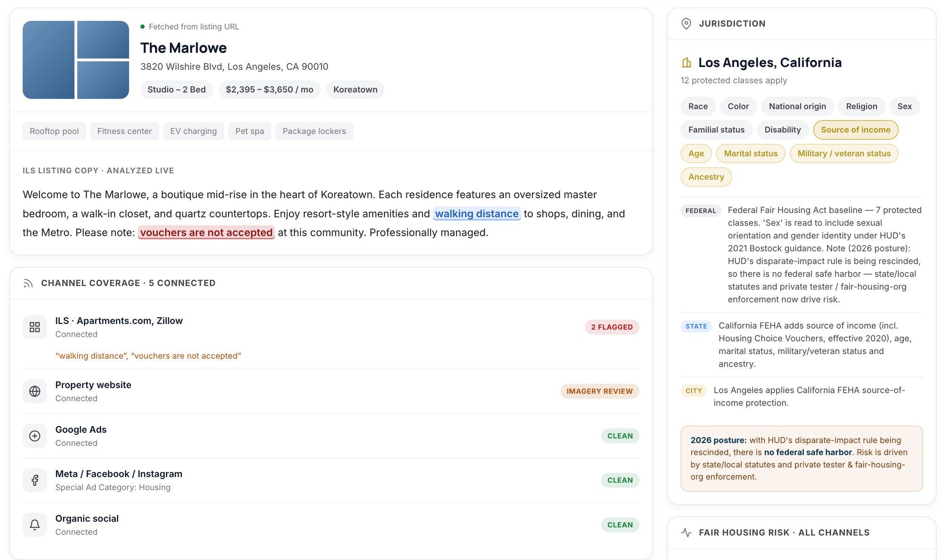This screenshot has height=560, width=943.
Task: Click the highlighted phrase 'walking distance'
Action: [477, 214]
